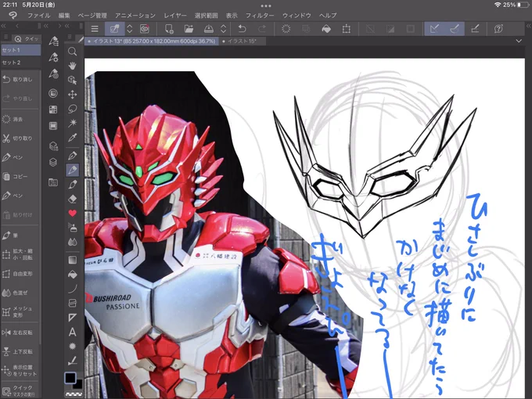Select the red heart Decoration tool

tap(72, 213)
